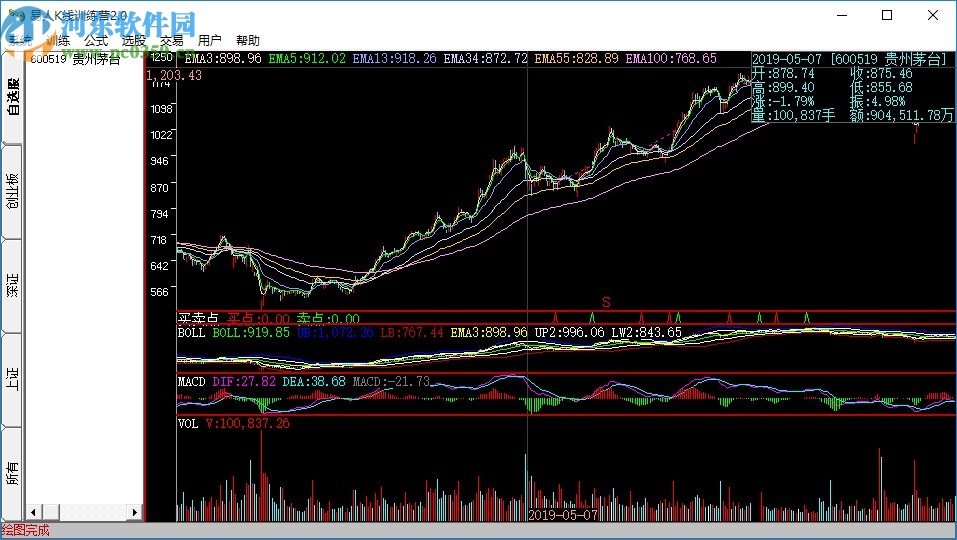Click the turnover value 额:904,511.78万
The image size is (957, 540).
point(901,115)
